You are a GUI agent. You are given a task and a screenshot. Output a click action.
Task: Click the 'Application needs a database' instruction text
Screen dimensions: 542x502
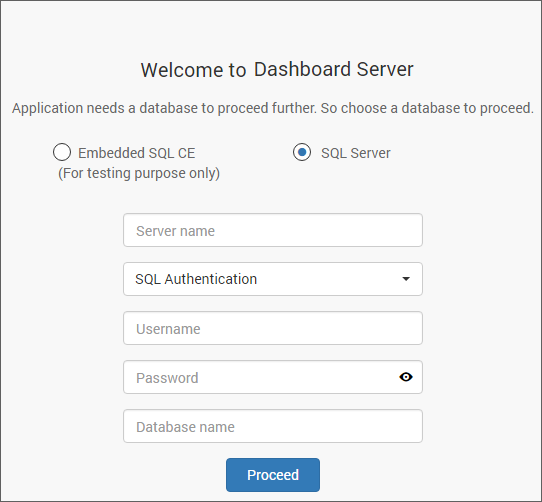coord(273,108)
